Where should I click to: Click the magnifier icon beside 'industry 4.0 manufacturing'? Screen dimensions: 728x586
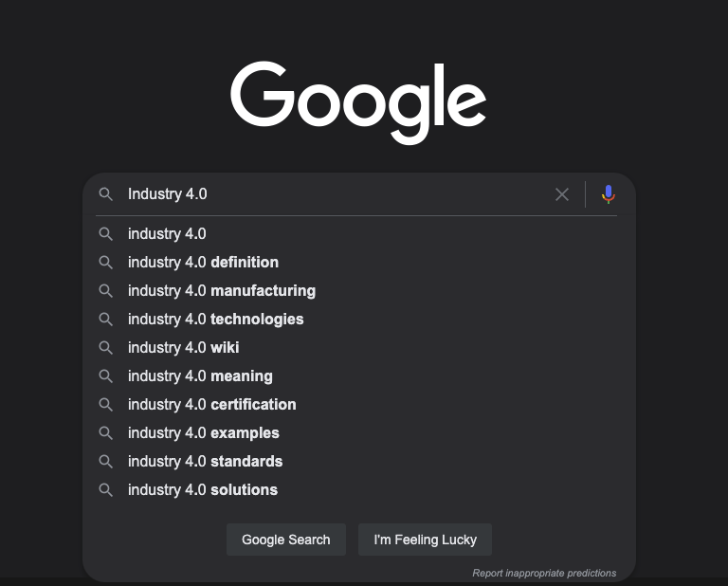coord(106,291)
